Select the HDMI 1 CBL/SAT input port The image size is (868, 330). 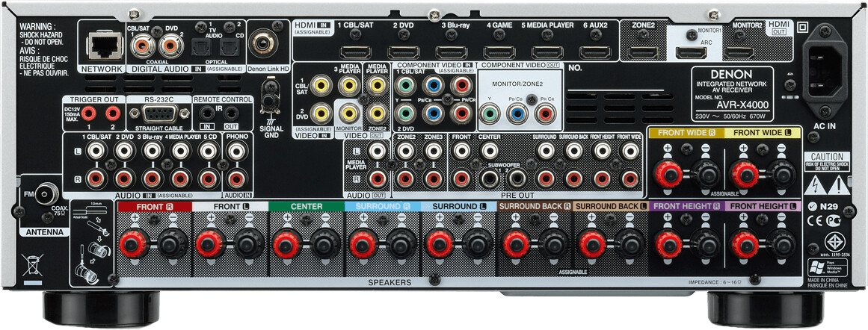pos(356,52)
